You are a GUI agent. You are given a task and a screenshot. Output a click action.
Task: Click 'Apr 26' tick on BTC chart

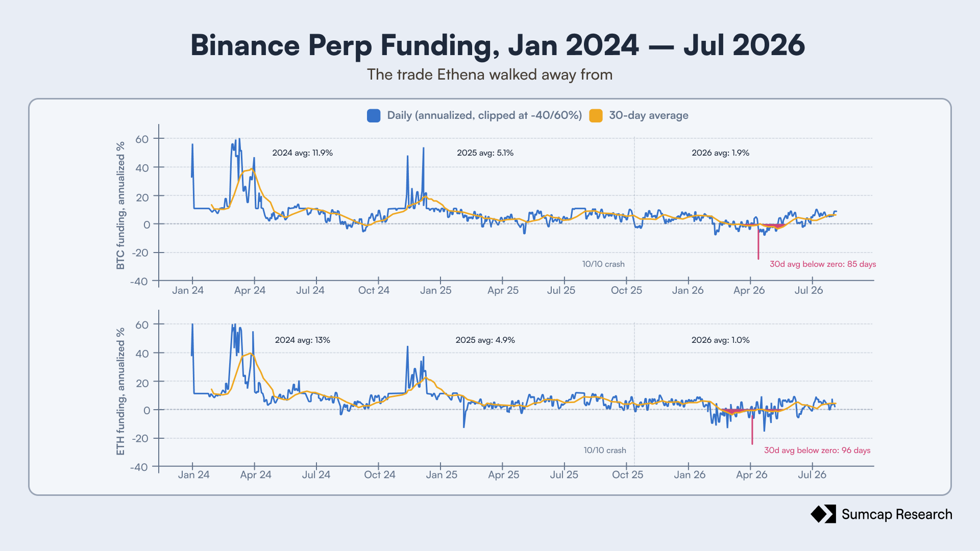749,290
